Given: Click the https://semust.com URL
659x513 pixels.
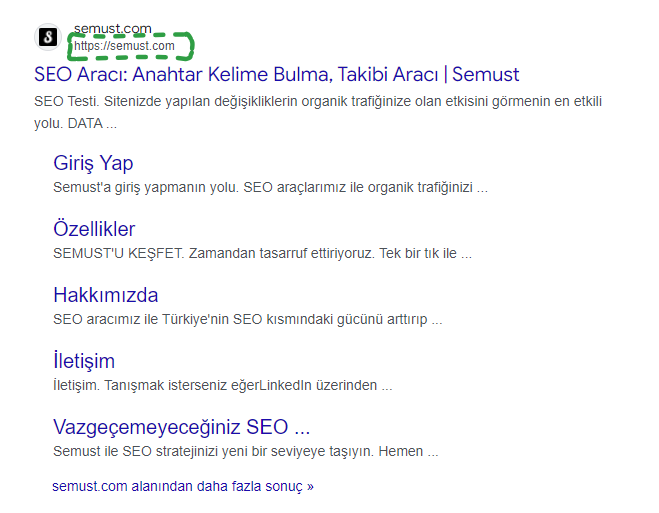Looking at the screenshot, I should 124,46.
